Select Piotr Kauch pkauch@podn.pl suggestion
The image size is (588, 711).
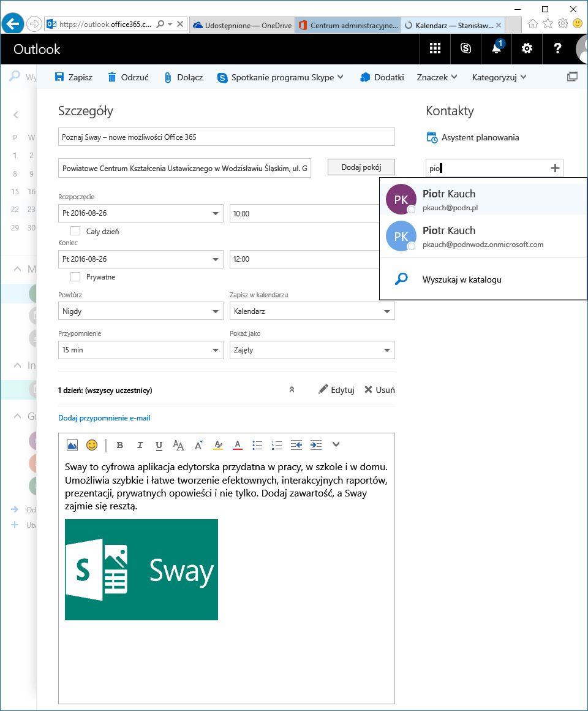(483, 200)
